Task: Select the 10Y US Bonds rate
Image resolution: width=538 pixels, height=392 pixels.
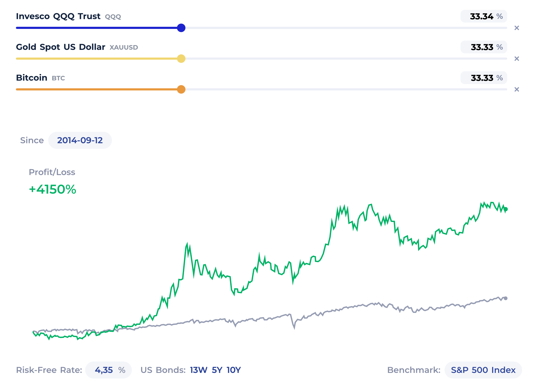Action: (234, 370)
